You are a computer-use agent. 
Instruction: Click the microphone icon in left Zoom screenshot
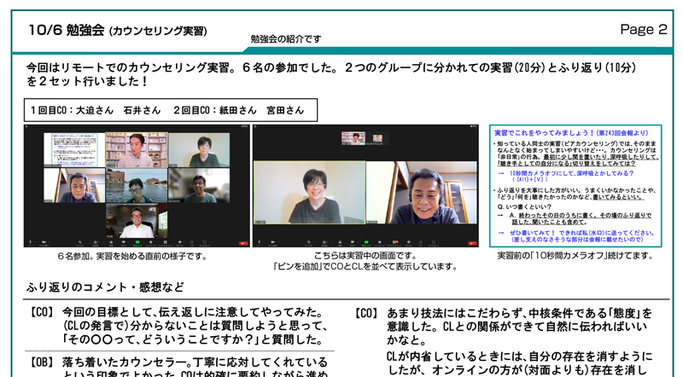click(30, 242)
